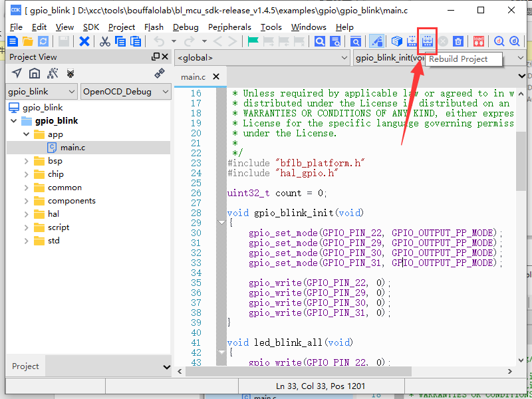This screenshot has width=532, height=399.
Task: Click the Open folder toolbar icon
Action: (x=28, y=41)
